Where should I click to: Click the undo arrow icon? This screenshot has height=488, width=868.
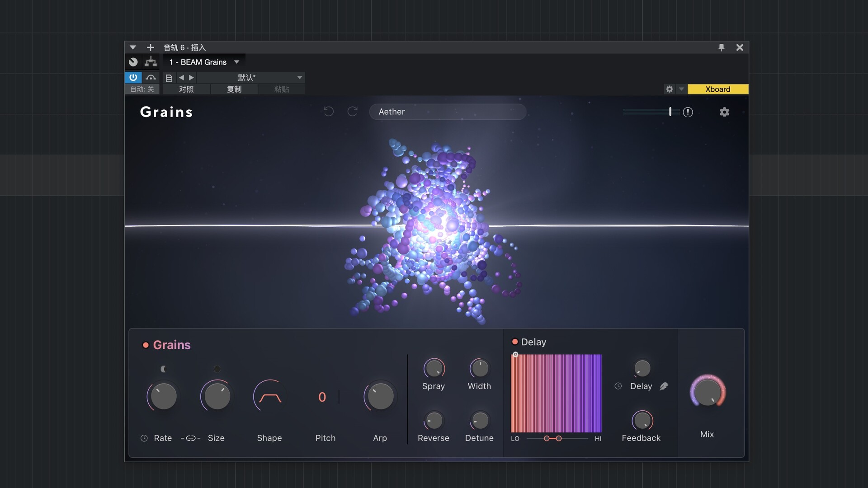[329, 112]
